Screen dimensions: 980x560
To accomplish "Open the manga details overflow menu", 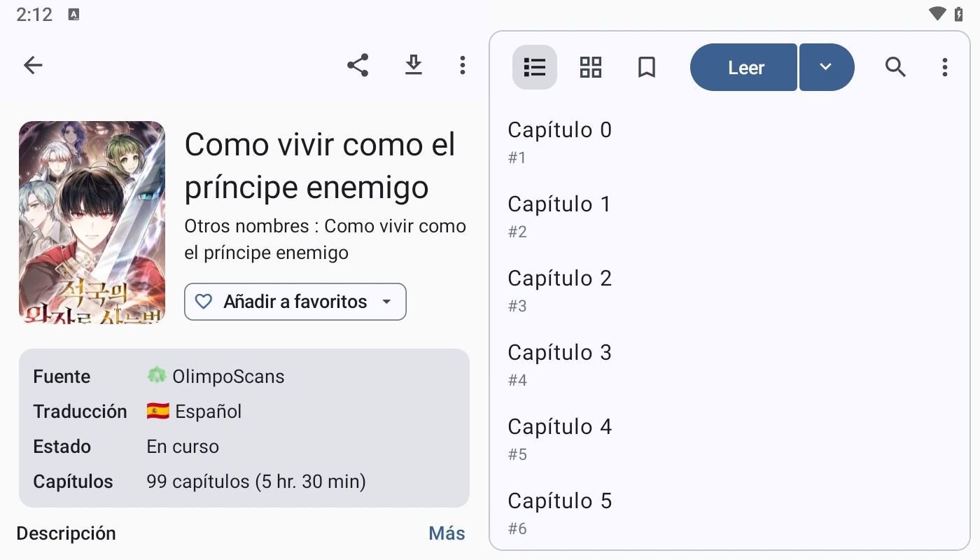I will point(462,66).
